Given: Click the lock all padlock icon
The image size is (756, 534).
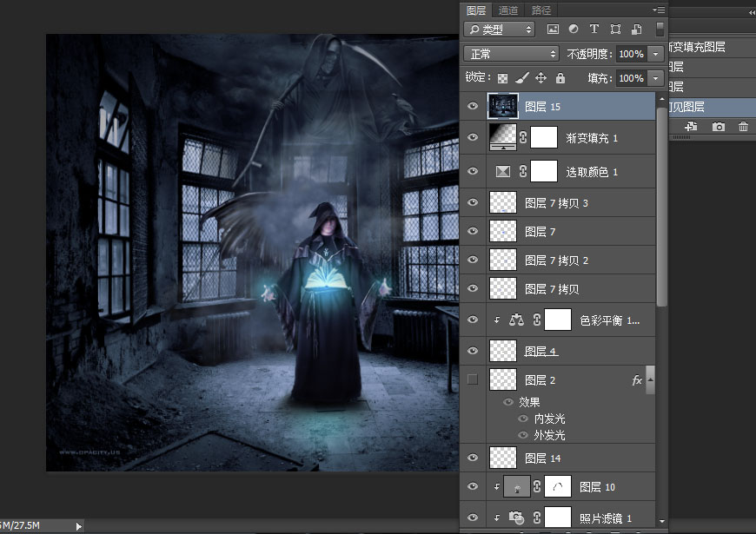Looking at the screenshot, I should (560, 78).
